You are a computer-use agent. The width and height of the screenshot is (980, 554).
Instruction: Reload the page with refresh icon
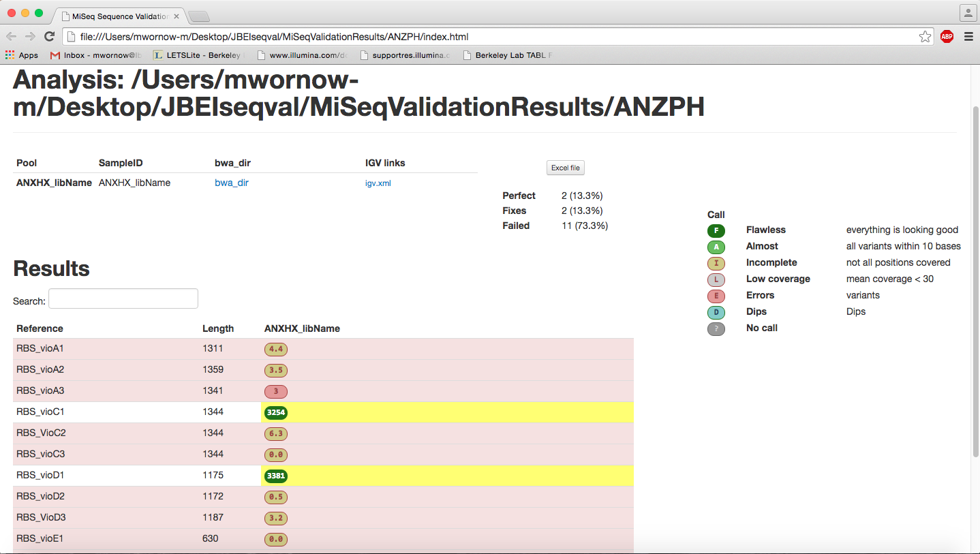(x=49, y=37)
